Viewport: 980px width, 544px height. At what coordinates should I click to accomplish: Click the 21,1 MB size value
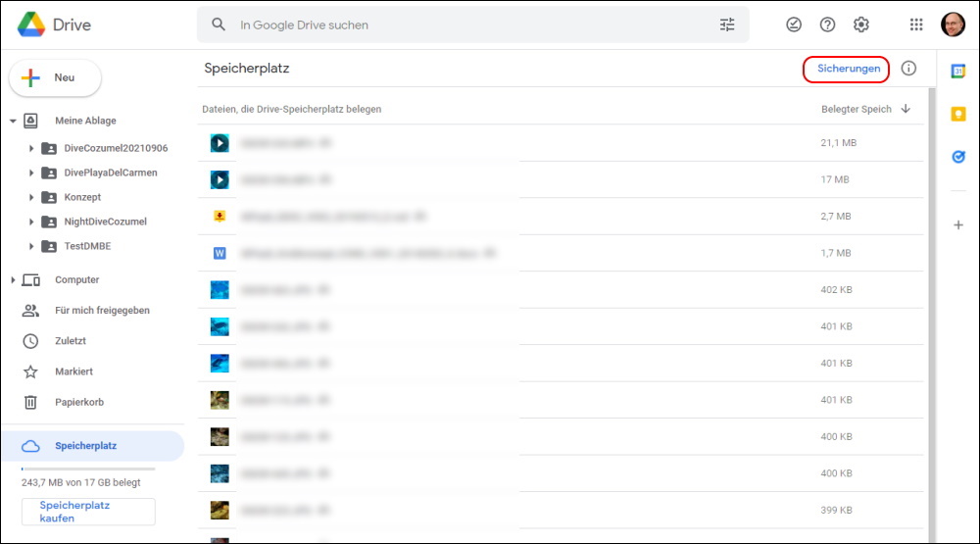[838, 143]
